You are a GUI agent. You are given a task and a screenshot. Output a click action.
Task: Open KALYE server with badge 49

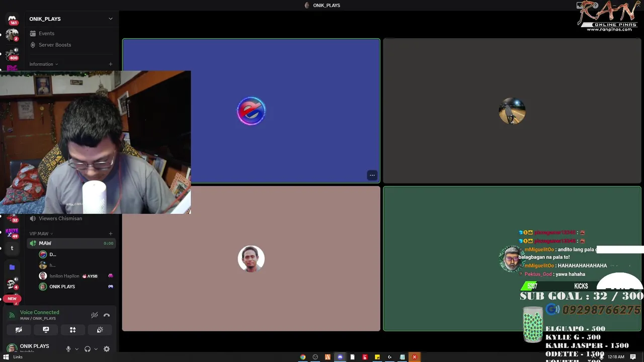pyautogui.click(x=12, y=233)
